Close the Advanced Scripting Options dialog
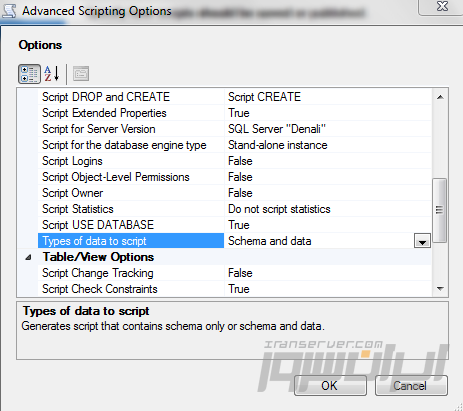This screenshot has width=463, height=411. (x=442, y=6)
